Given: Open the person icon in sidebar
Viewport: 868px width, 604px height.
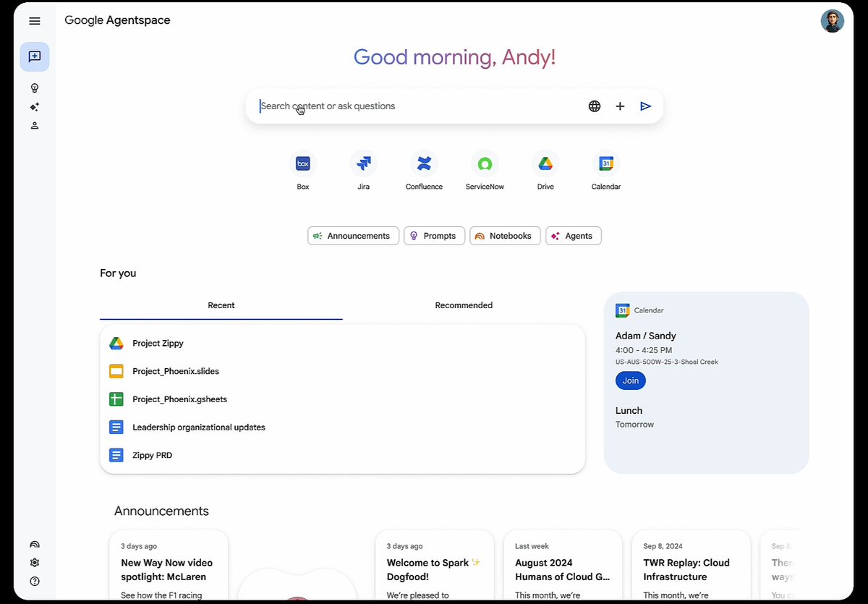Looking at the screenshot, I should tap(34, 126).
